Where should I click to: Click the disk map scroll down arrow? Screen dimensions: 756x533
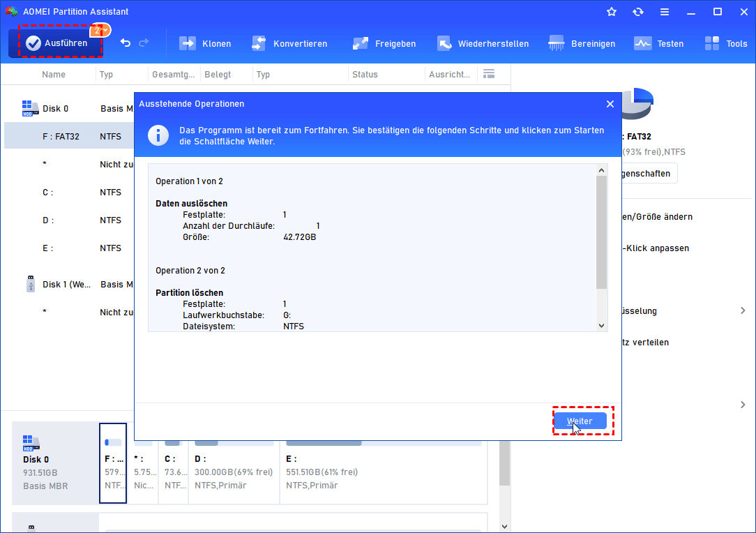pos(504,526)
